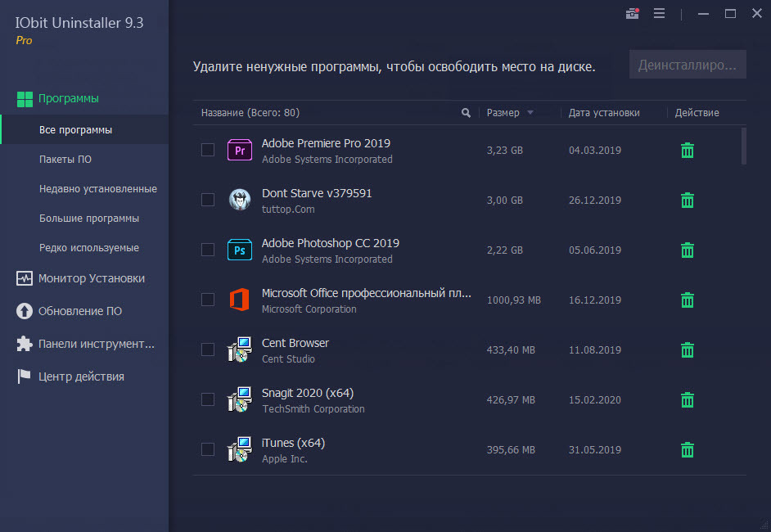Select Adobe Premiere Pro 2019 name text
The width and height of the screenshot is (771, 532).
click(x=326, y=143)
